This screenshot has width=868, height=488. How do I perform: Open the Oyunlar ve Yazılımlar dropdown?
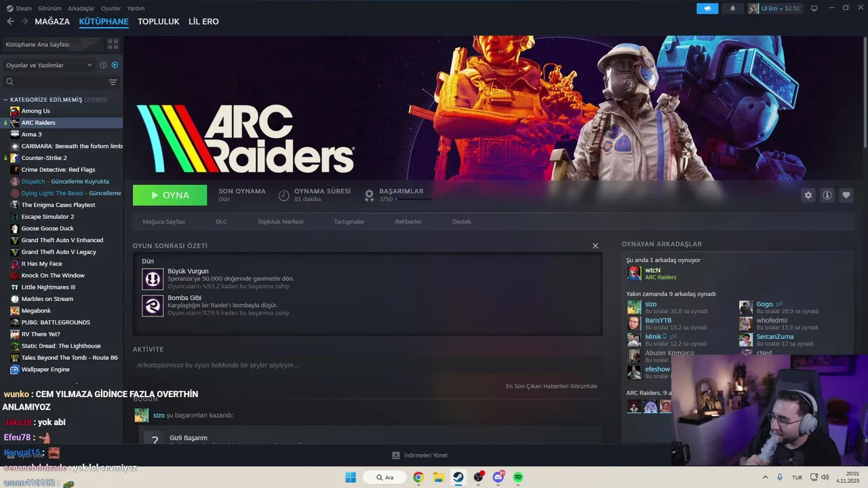click(x=49, y=65)
